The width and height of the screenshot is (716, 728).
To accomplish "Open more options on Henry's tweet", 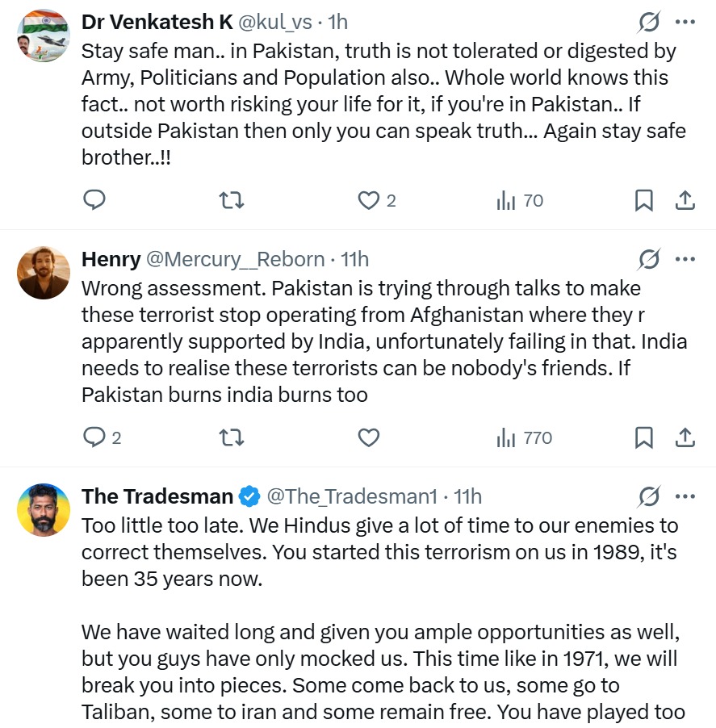I will pos(685,259).
